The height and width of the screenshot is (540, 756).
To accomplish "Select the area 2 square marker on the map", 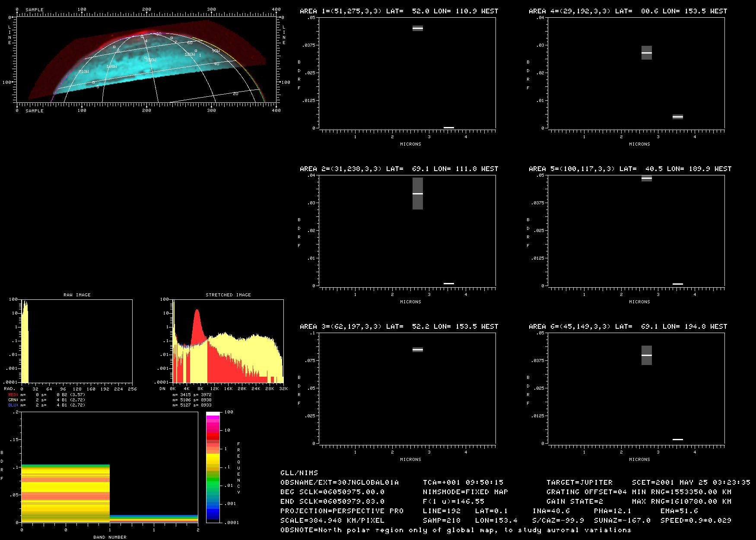I will click(x=172, y=38).
